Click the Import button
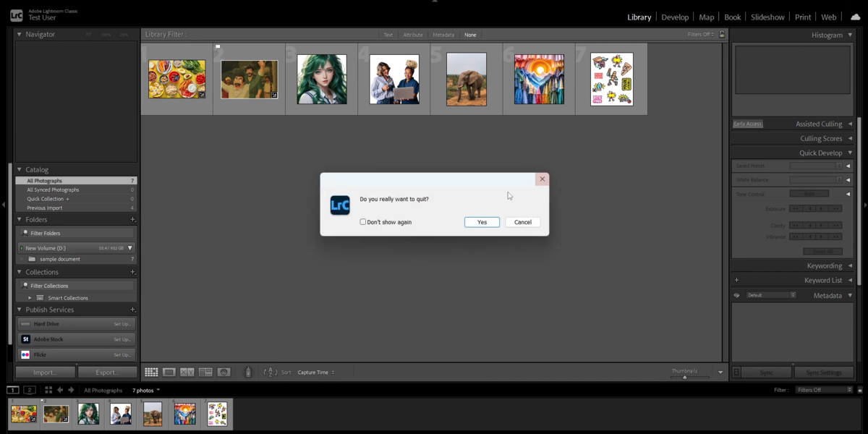868x434 pixels. 46,372
